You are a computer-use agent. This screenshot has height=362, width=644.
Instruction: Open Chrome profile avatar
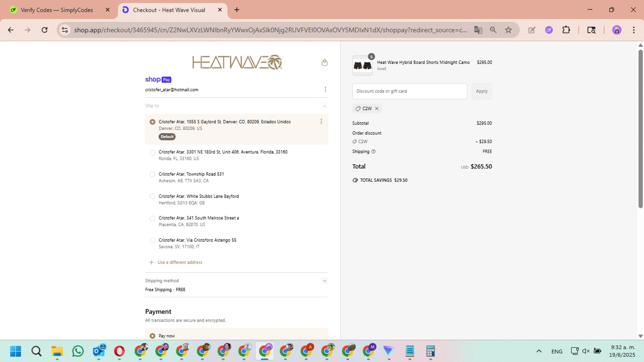click(x=617, y=30)
